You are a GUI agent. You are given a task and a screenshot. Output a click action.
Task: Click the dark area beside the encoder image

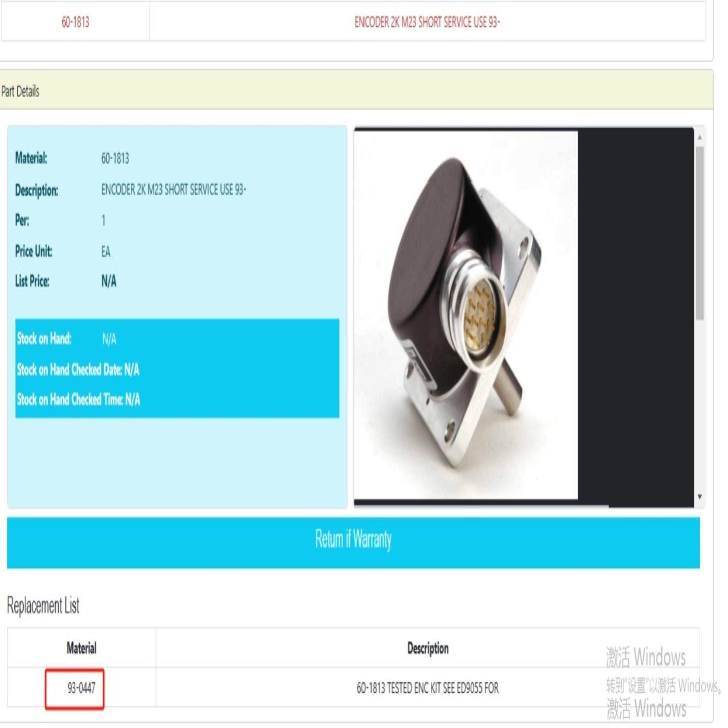click(635, 315)
